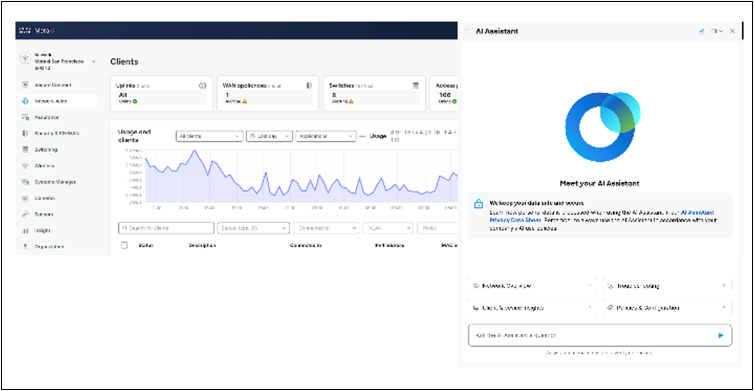Open the Policy filter dropdown
The width and height of the screenshot is (754, 391).
point(438,228)
